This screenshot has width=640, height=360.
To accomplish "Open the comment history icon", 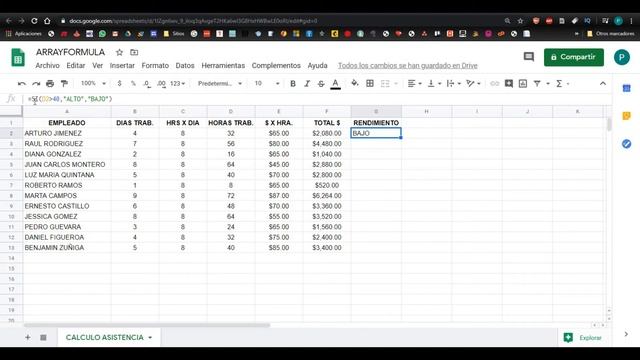I will (x=529, y=57).
